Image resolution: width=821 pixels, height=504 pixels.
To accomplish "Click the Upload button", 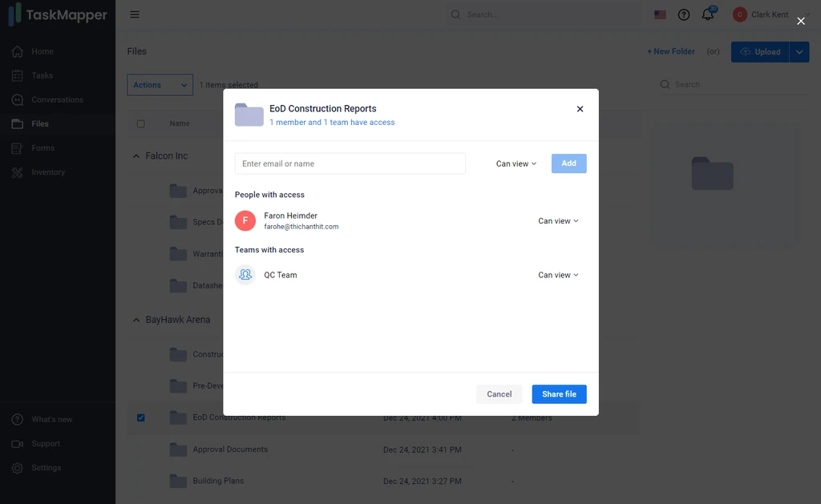I will click(x=760, y=52).
